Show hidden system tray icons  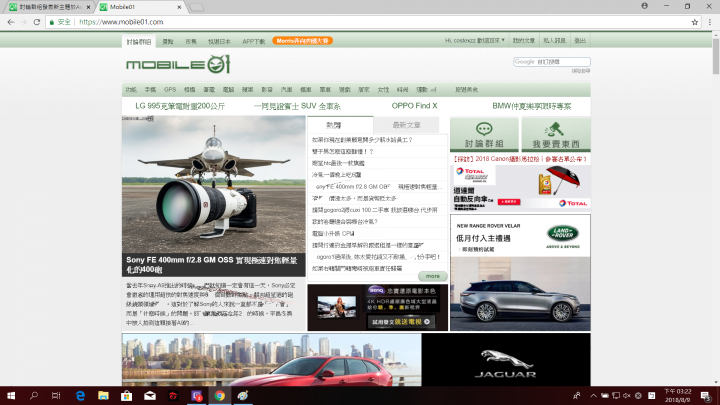coord(594,395)
